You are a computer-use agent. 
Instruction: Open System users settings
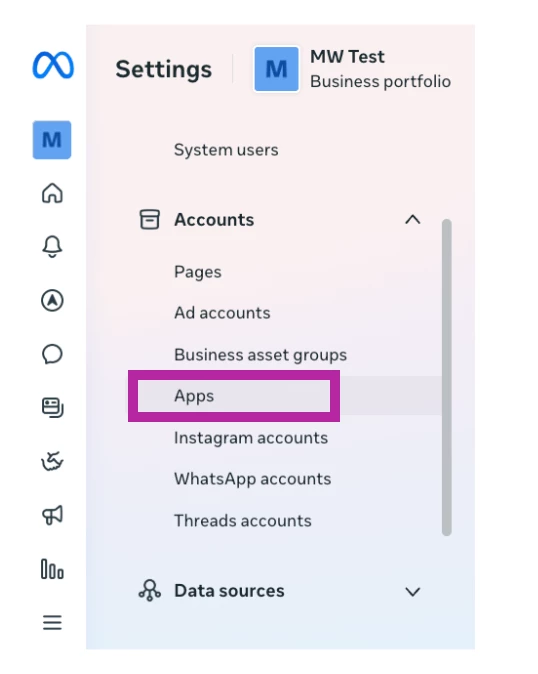pos(226,150)
